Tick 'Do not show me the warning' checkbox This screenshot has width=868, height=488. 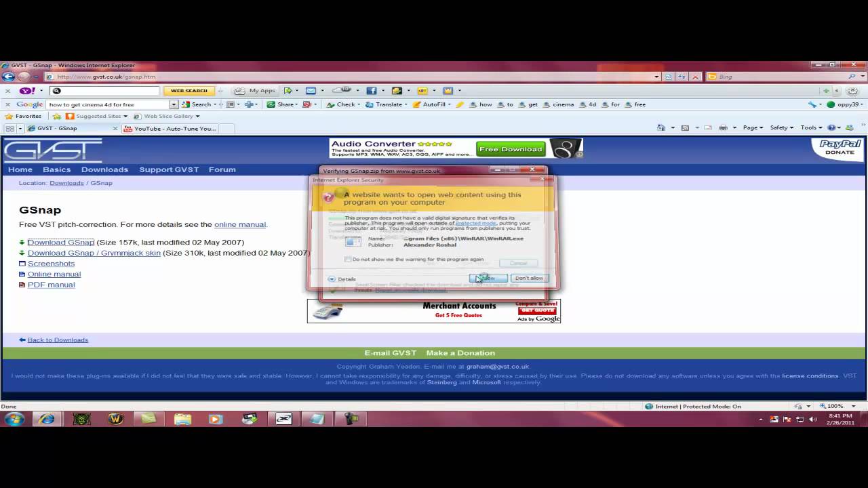point(348,259)
